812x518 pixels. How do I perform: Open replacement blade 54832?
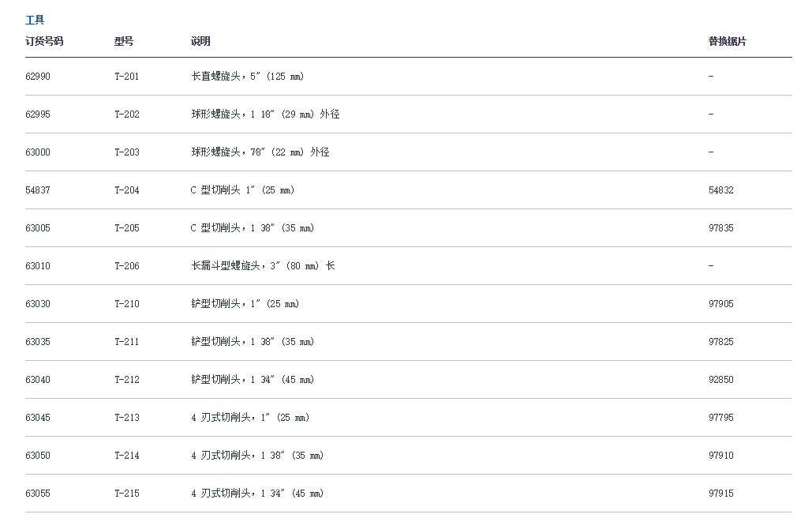click(x=721, y=190)
